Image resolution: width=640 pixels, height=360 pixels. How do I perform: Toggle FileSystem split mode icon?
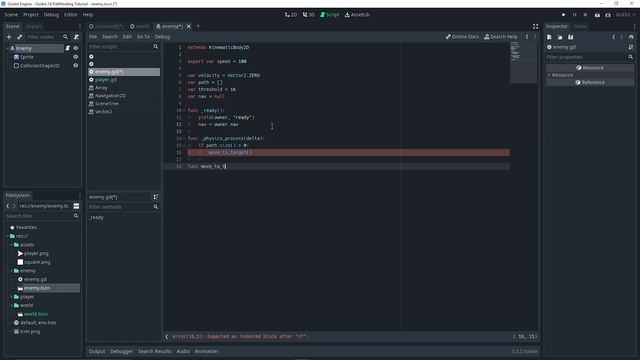76,206
